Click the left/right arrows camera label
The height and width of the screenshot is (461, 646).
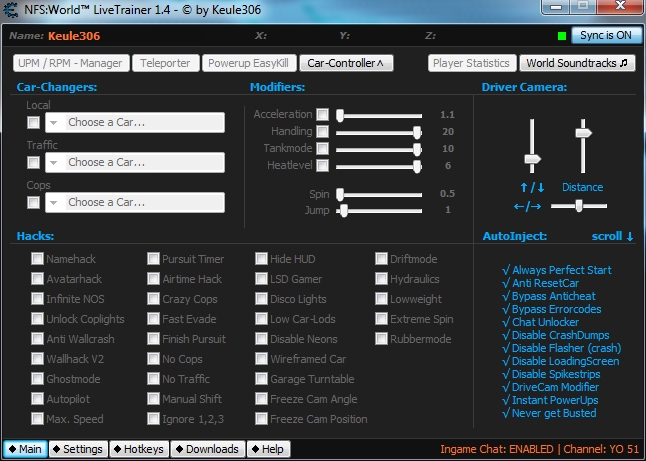click(527, 206)
